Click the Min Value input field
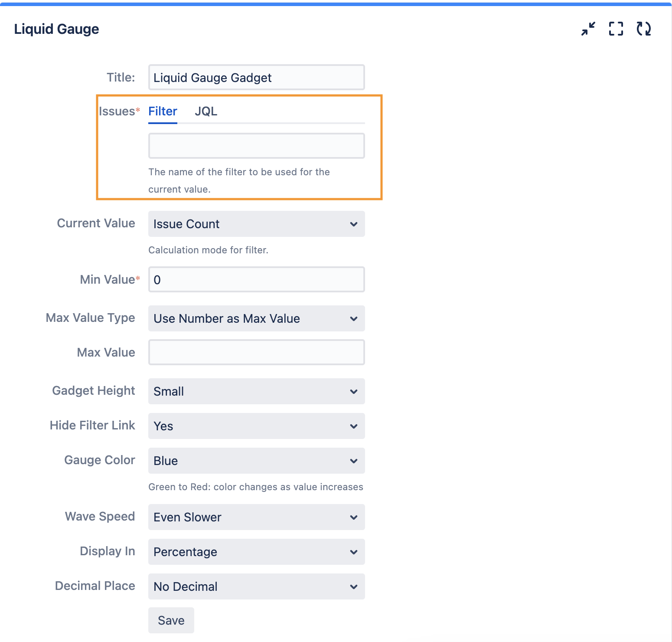 pos(256,280)
